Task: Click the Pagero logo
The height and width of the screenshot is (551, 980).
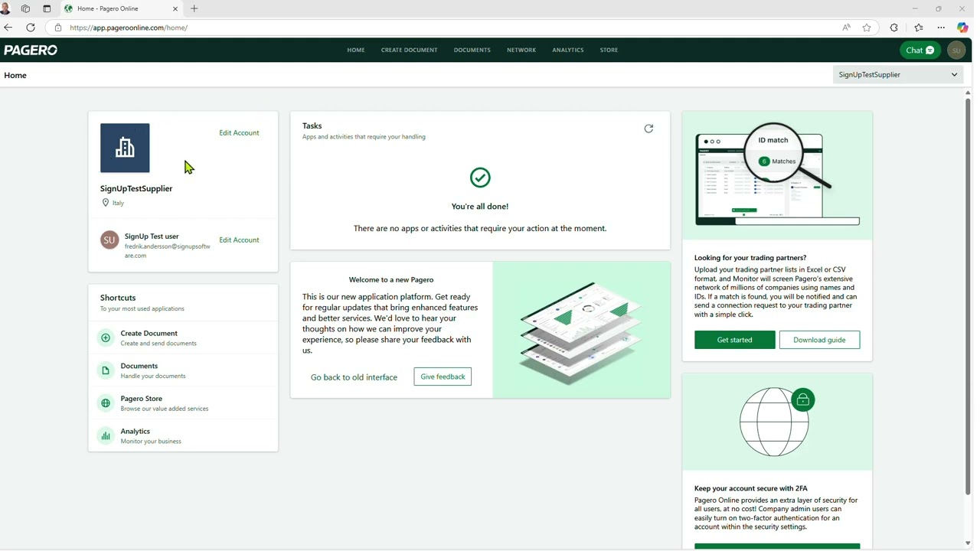Action: tap(31, 50)
